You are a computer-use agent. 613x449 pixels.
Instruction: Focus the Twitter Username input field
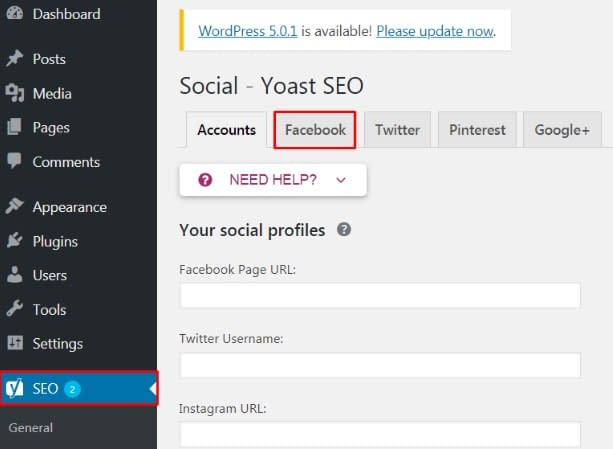tap(380, 365)
